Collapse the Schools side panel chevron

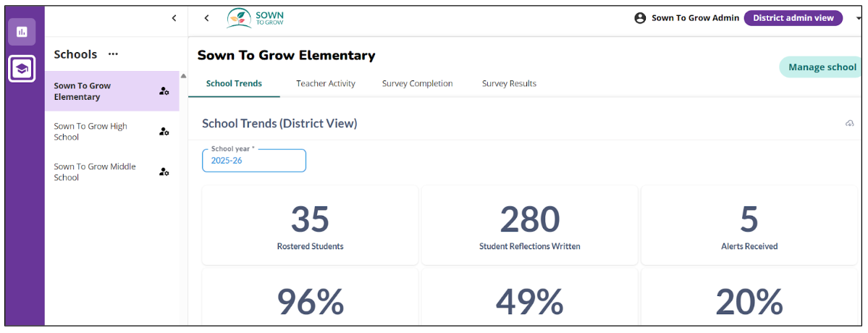pos(174,18)
